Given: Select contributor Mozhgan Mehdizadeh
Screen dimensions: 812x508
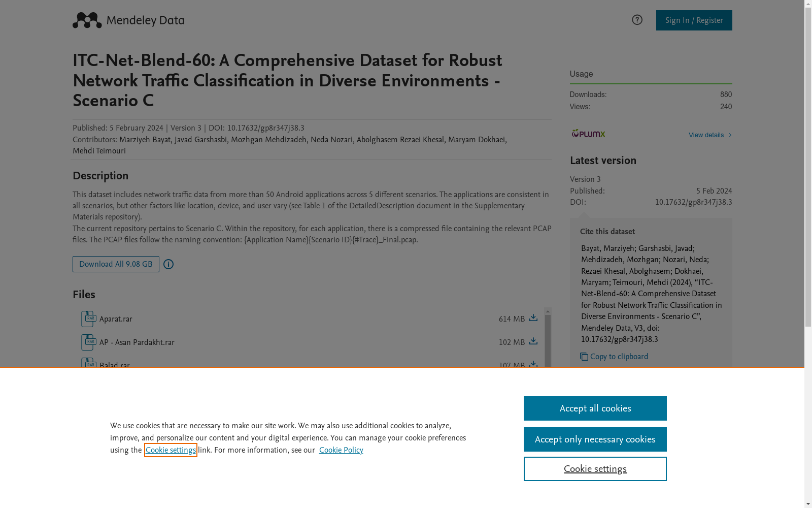Looking at the screenshot, I should click(x=268, y=140).
